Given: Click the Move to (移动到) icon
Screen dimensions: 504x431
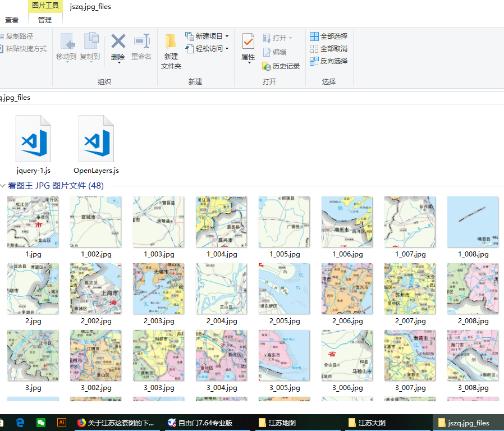Looking at the screenshot, I should coord(66,42).
